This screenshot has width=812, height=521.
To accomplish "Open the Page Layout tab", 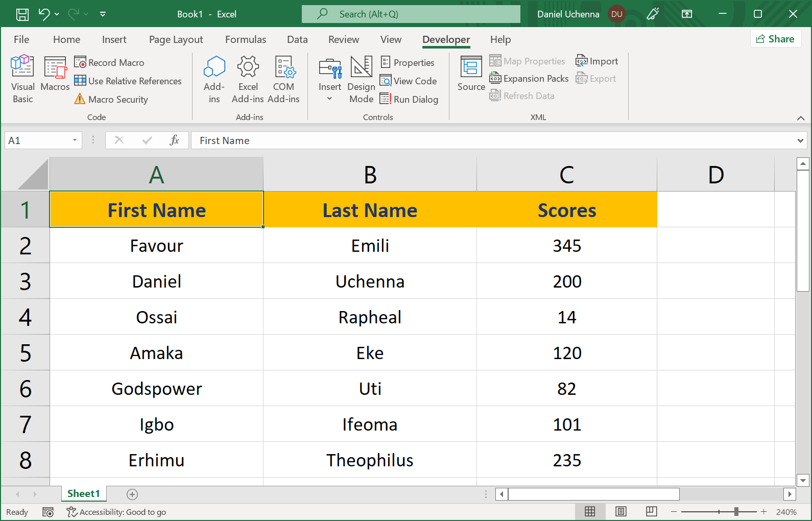I will [x=176, y=39].
